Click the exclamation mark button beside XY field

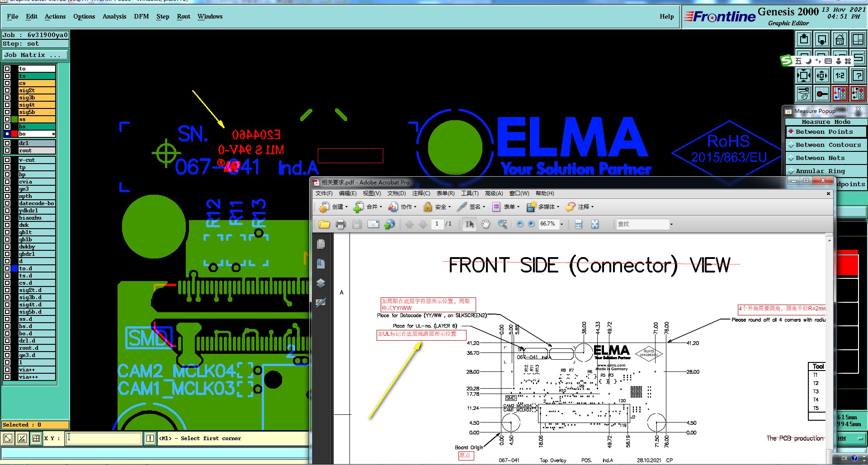[150, 438]
